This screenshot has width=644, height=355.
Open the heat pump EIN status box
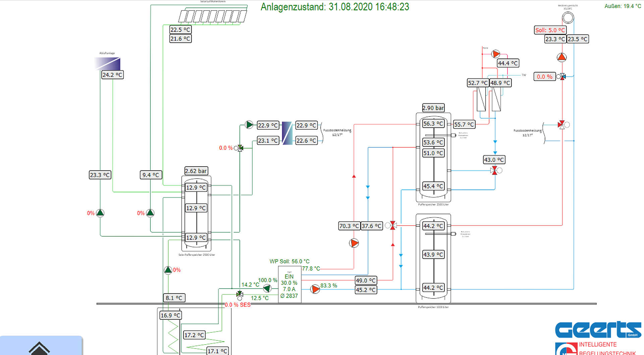coord(289,284)
